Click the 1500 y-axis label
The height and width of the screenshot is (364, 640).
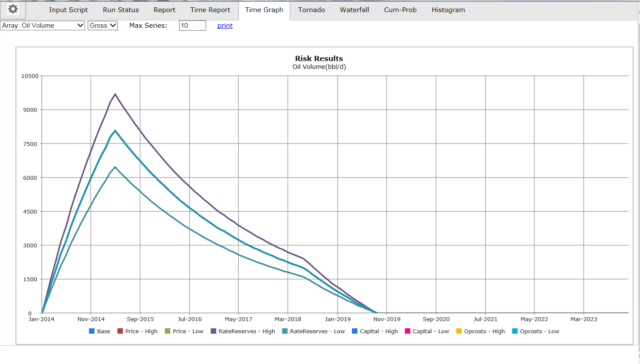(30, 279)
